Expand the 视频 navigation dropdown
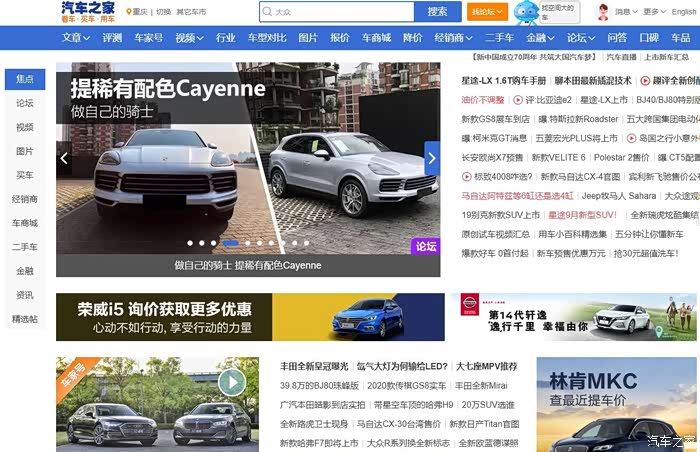This screenshot has height=452, width=700. pos(188,38)
